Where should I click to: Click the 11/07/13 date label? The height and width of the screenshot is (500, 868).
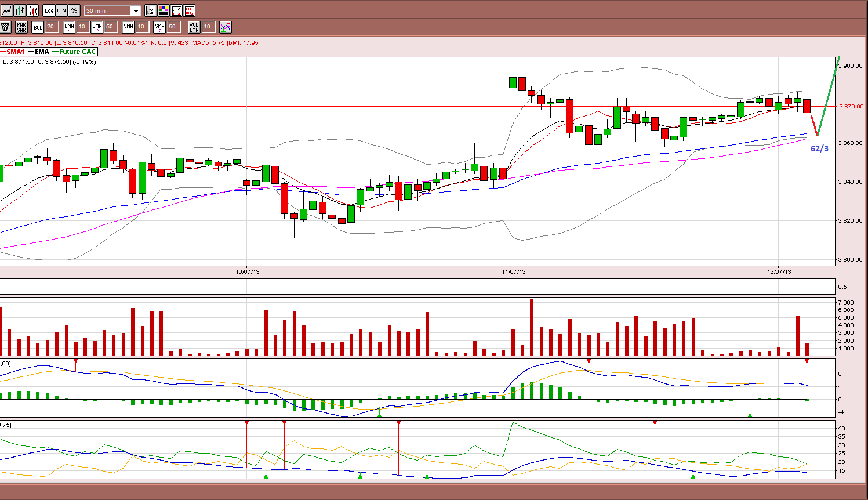514,271
